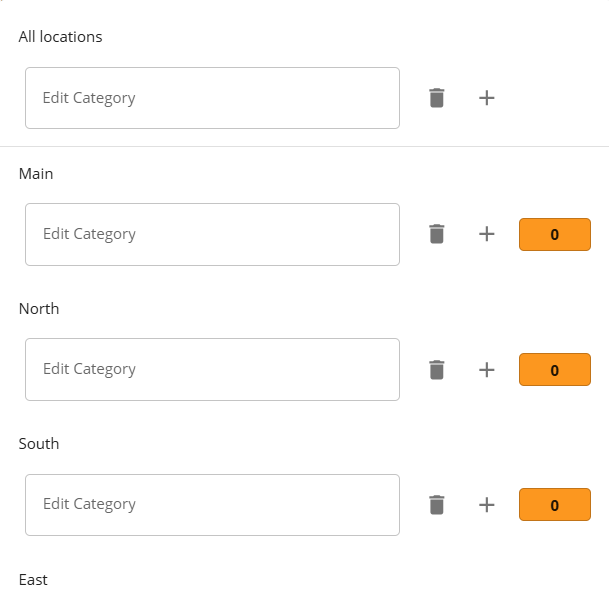Add a category for North location

click(487, 369)
